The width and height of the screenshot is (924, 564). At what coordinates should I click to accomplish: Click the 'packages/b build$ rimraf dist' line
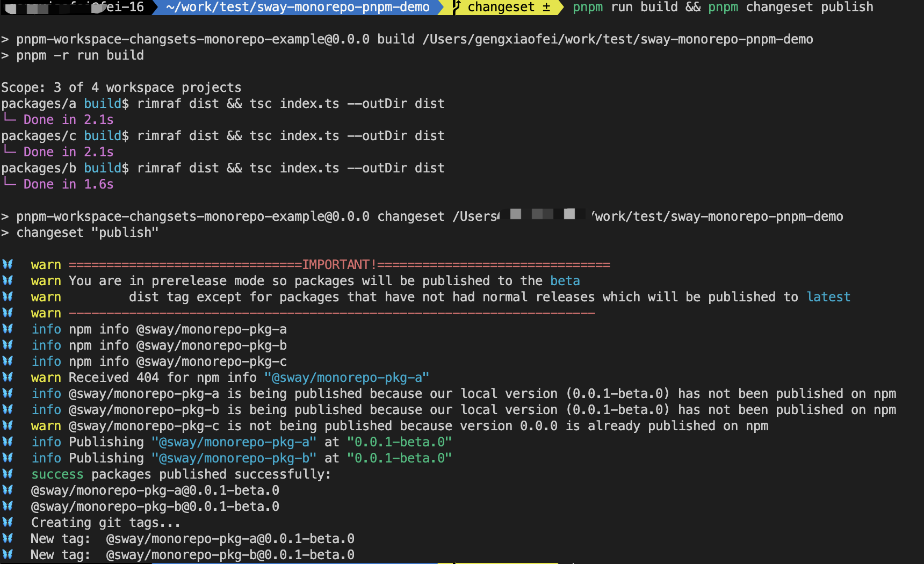tap(223, 168)
